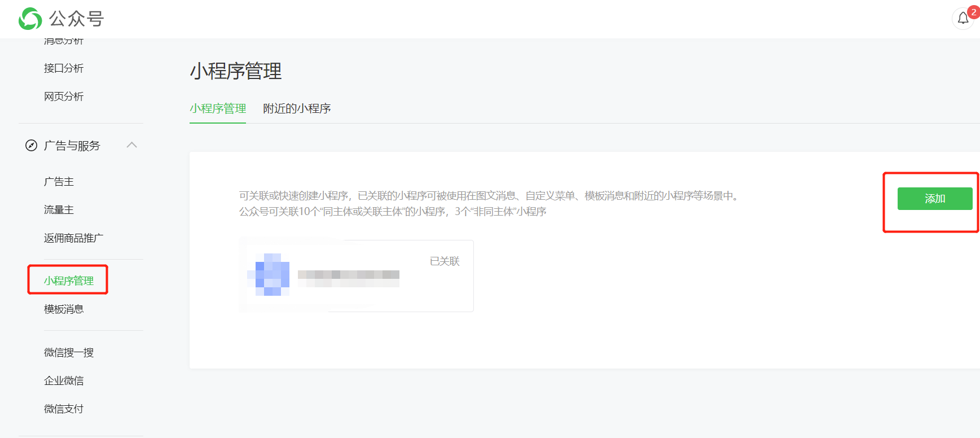Select 小程序管理 in the sidebar
The width and height of the screenshot is (980, 438).
point(69,281)
